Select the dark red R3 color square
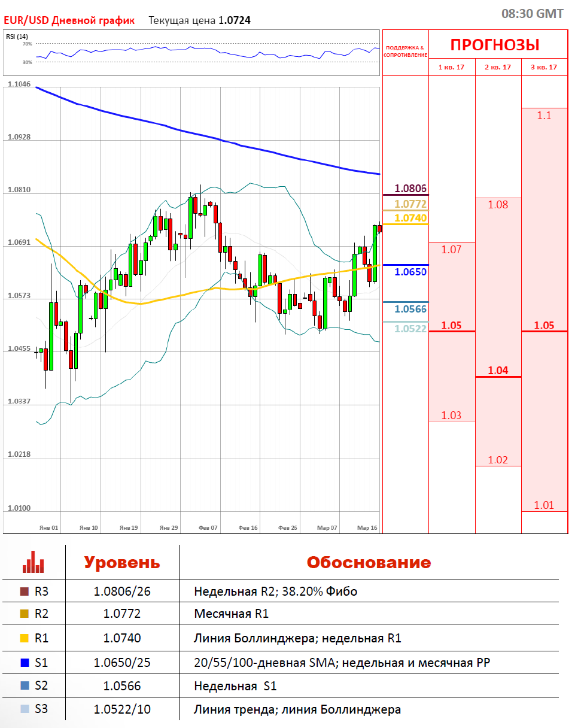 point(25,592)
